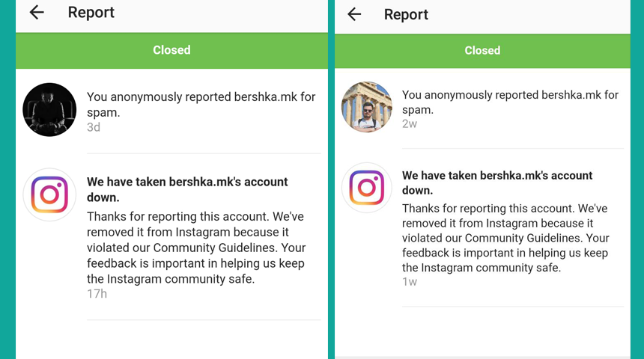
Task: Open the anonymous spam report message dated 3d
Action: pyautogui.click(x=201, y=104)
